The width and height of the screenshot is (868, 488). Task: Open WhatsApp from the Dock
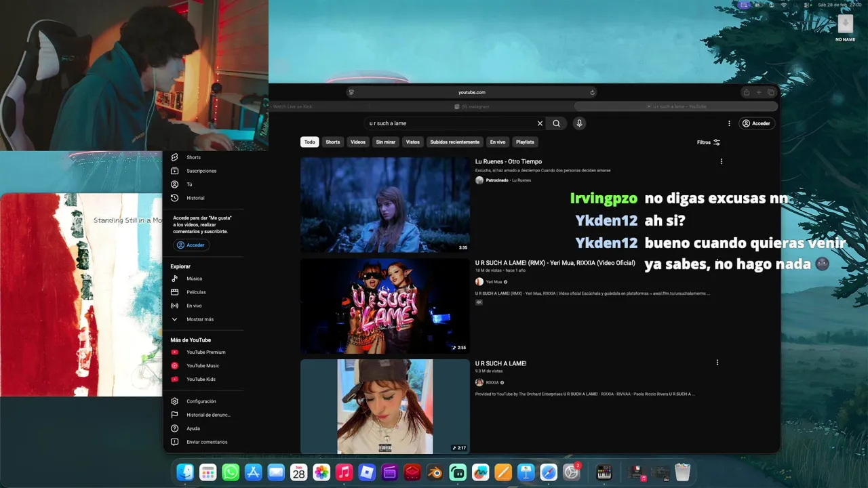[231, 472]
